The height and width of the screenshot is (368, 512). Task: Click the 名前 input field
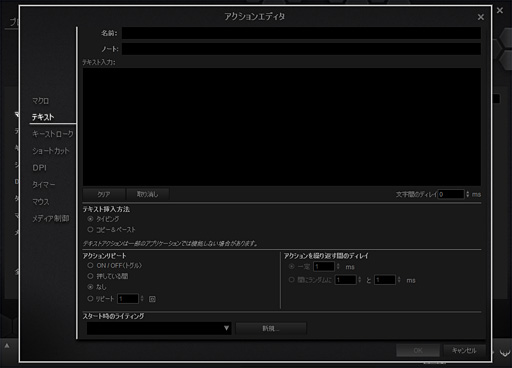(301, 33)
